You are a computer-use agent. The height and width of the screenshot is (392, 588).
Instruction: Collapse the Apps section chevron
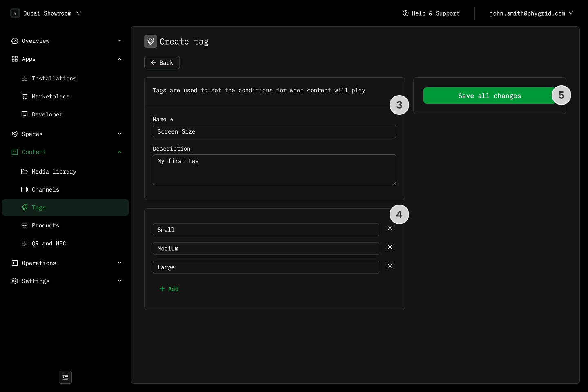click(x=120, y=59)
